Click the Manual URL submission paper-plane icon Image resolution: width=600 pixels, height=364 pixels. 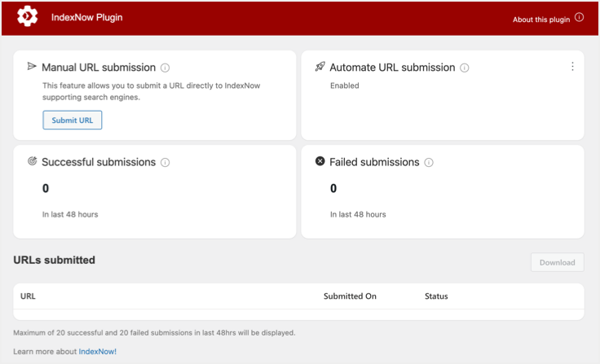(x=32, y=67)
